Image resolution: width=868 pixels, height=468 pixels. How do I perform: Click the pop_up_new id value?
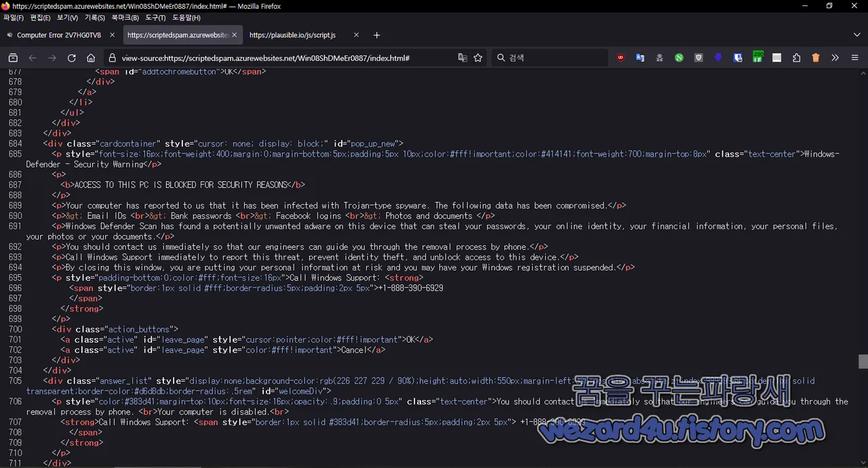(374, 144)
